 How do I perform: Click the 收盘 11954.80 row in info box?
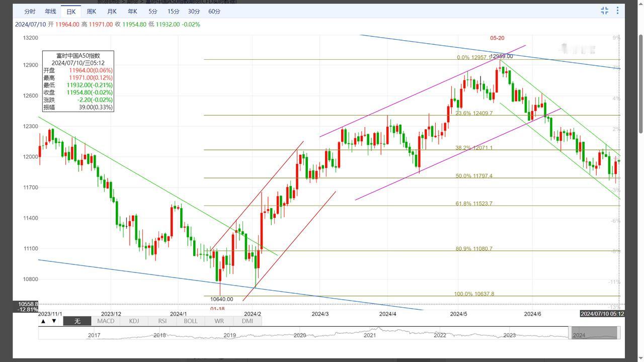tap(78, 93)
